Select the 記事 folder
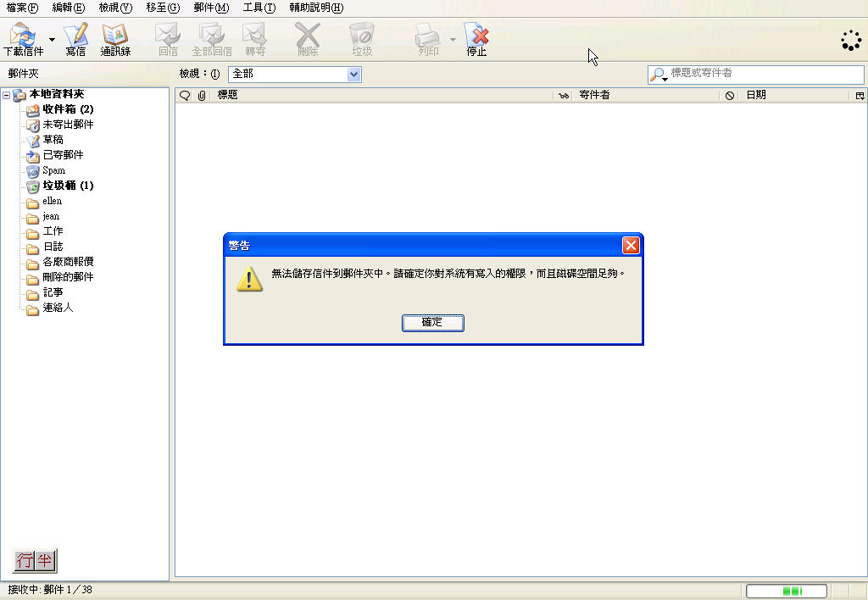Viewport: 868px width, 600px height. 53,292
